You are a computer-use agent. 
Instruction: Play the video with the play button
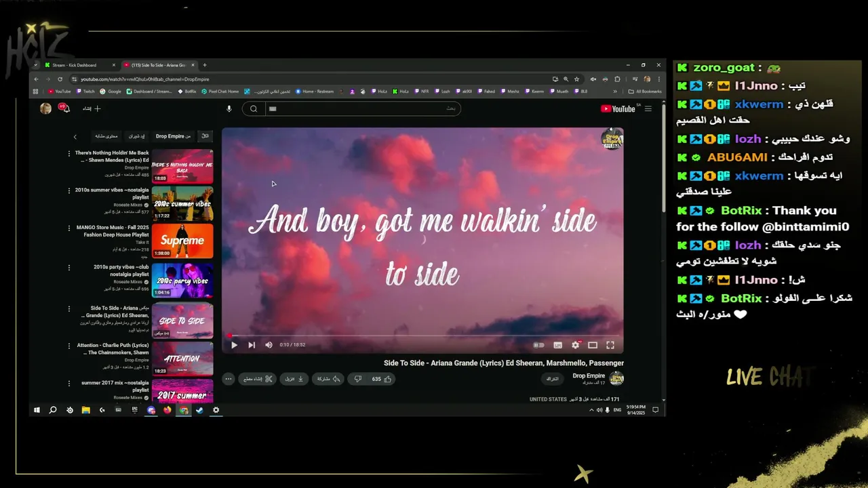234,345
